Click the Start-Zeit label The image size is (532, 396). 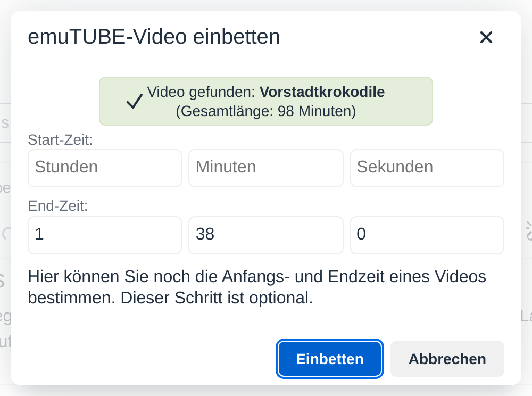[x=60, y=140]
